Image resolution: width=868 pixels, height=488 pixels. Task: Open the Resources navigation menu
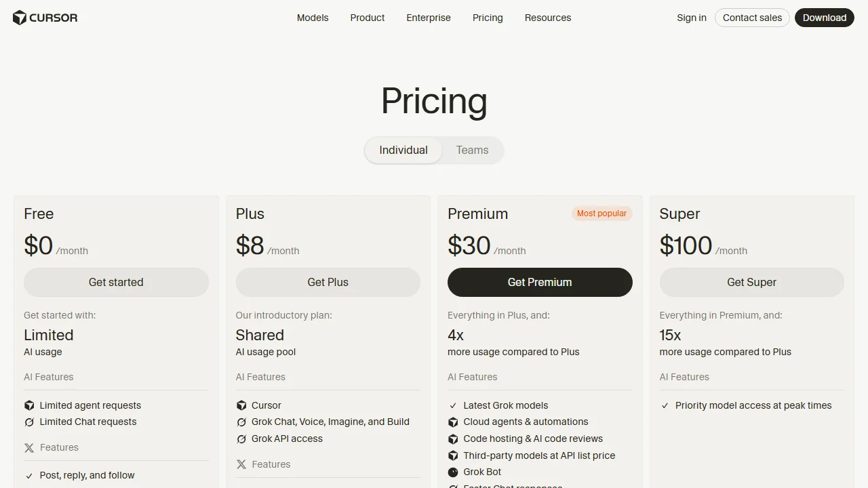coord(548,18)
